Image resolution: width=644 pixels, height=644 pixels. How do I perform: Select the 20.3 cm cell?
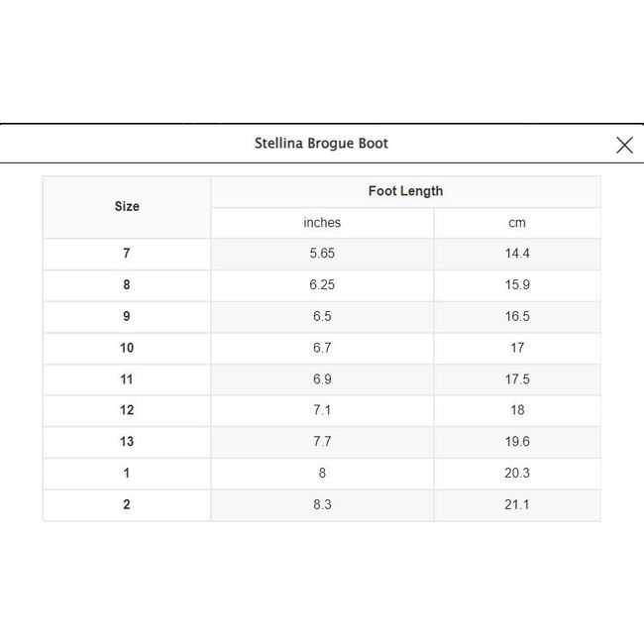517,474
